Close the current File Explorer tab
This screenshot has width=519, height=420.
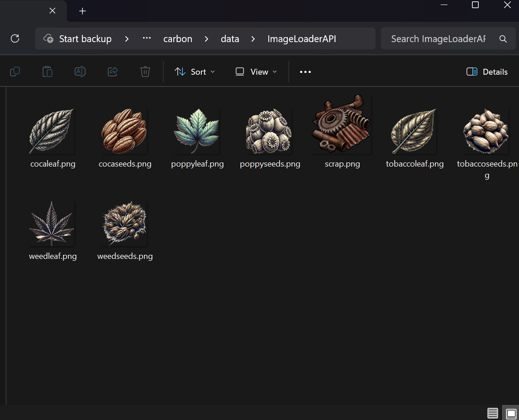(x=52, y=11)
